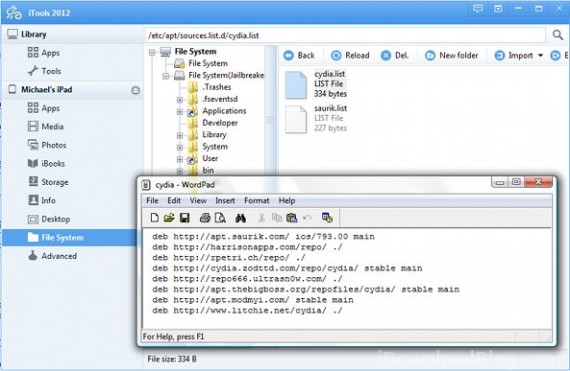Viewport: 570px width, 371px height.
Task: Open Desktop section in sidebar
Action: click(x=49, y=219)
